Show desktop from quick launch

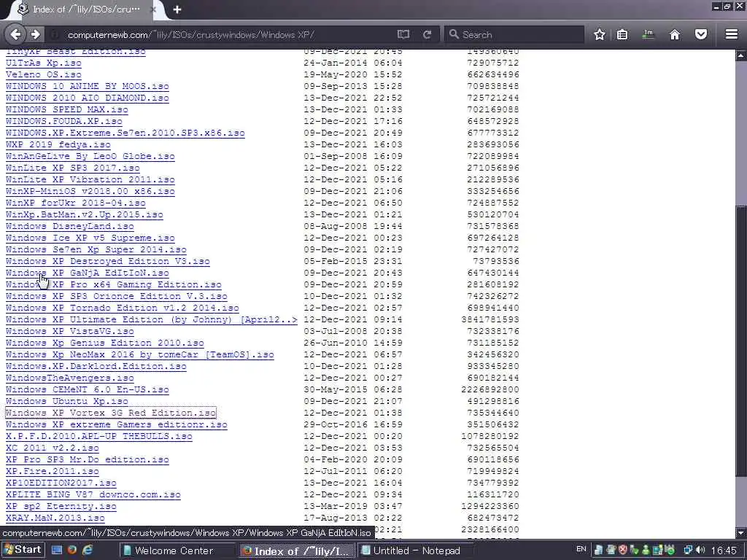(57, 550)
